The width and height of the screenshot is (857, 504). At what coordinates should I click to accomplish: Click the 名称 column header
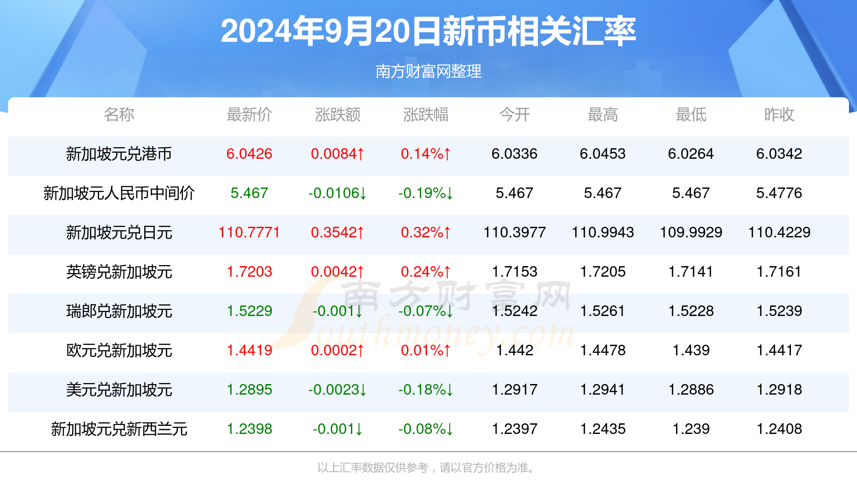click(119, 115)
